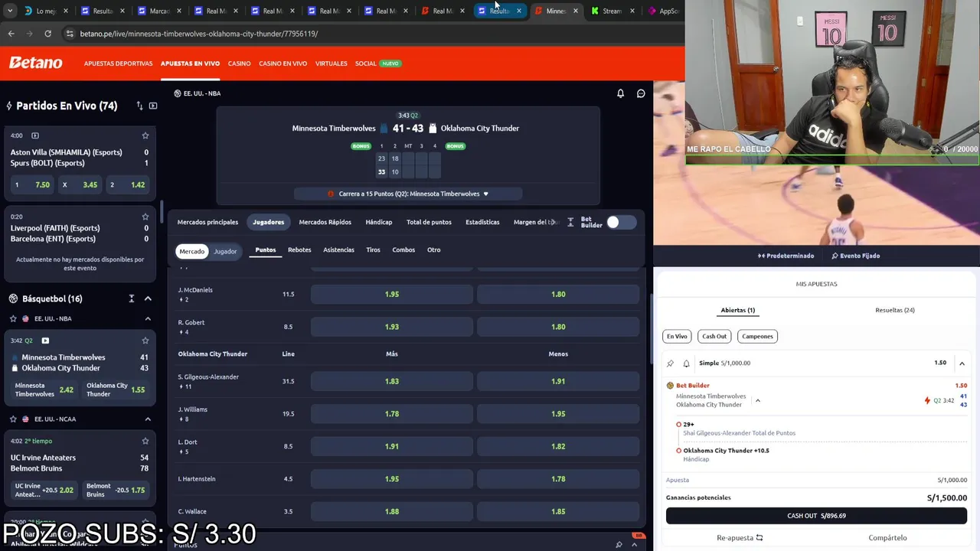The height and width of the screenshot is (551, 980).
Task: Star the EE. UU. - NBA league
Action: (13, 318)
